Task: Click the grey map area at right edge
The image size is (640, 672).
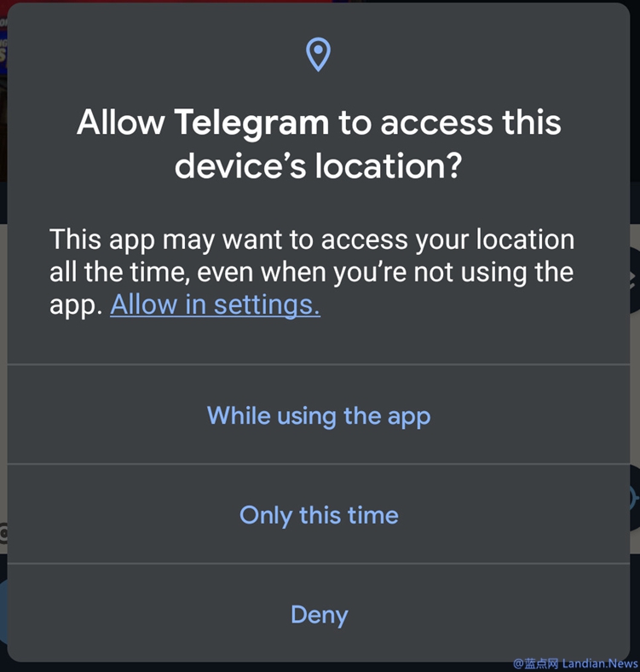Action: coord(635,385)
